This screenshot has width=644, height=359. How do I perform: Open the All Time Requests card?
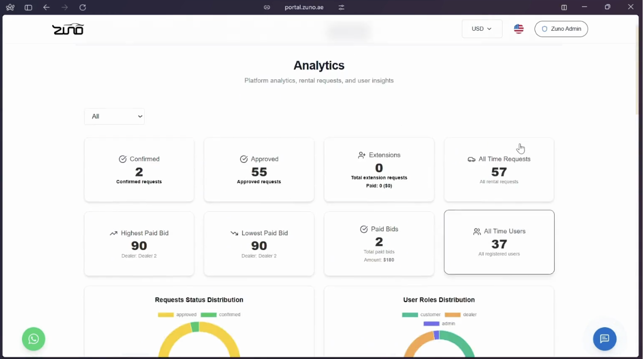tap(499, 170)
